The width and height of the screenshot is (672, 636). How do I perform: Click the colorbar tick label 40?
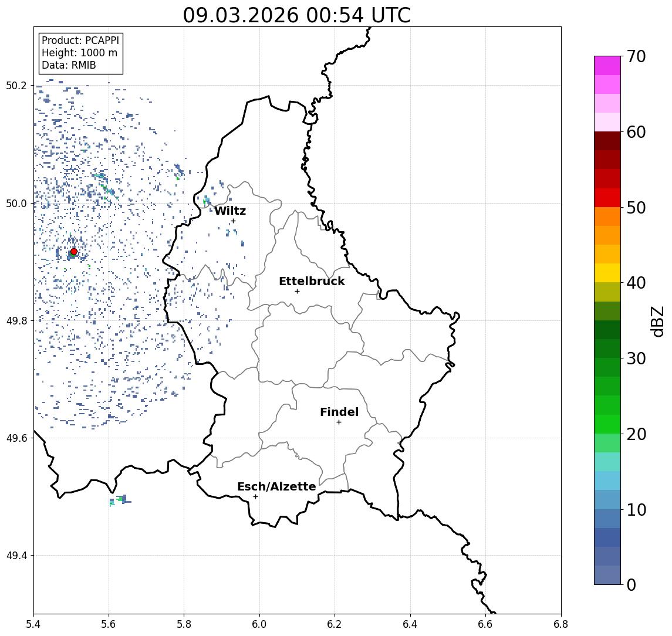(x=636, y=283)
